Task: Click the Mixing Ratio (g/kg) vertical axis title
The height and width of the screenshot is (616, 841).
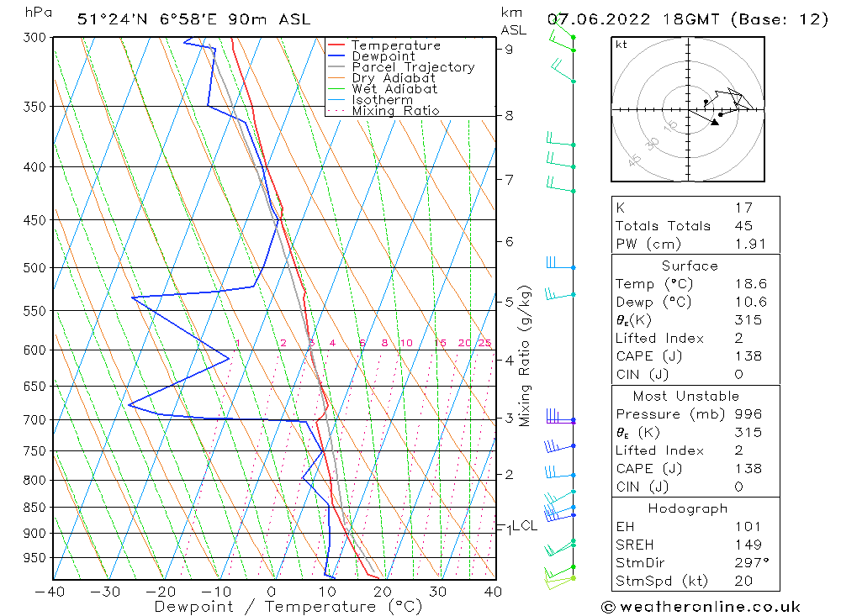Action: coord(525,356)
